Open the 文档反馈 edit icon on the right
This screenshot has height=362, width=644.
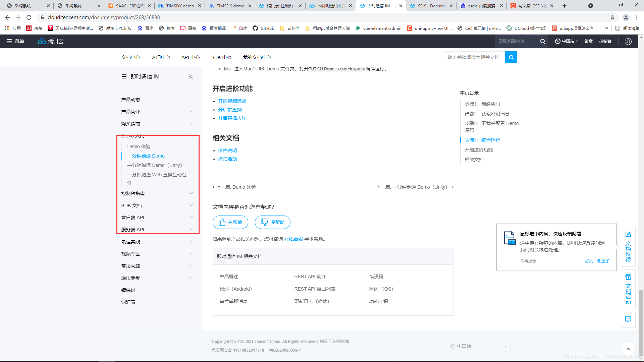[x=628, y=234]
